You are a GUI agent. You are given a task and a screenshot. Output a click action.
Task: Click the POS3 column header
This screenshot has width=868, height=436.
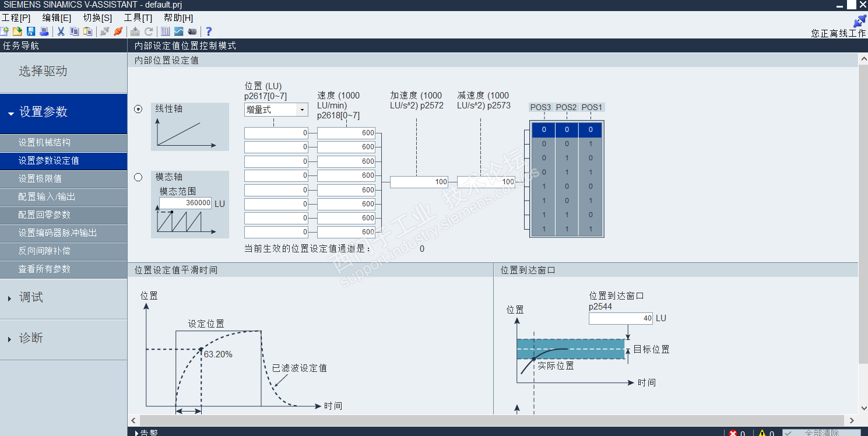[540, 107]
